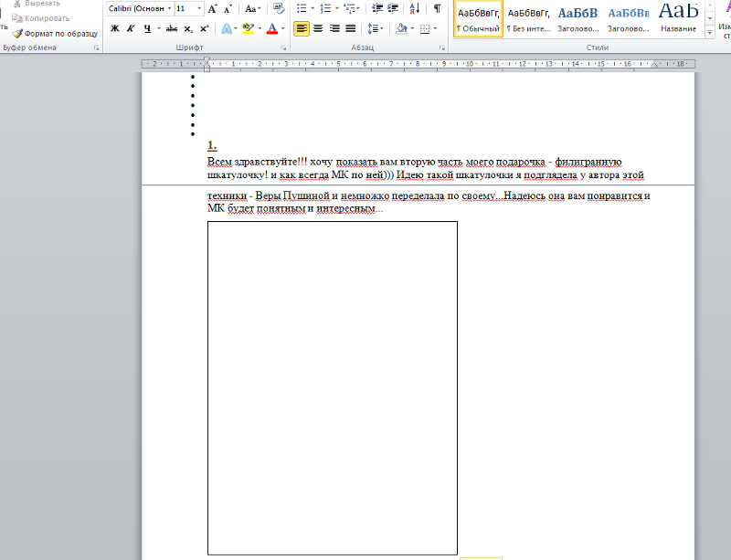The width and height of the screenshot is (731, 560).
Task: Clear formatting with the eraser icon
Action: point(279,9)
